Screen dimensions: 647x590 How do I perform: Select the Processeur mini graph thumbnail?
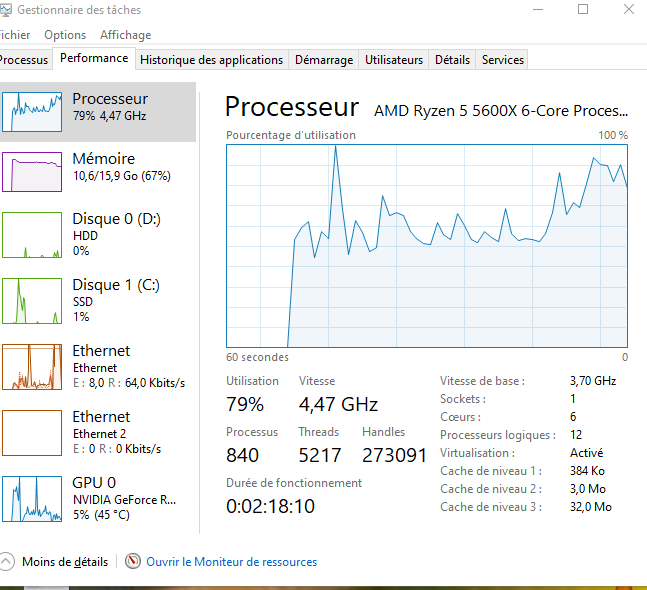[32, 112]
